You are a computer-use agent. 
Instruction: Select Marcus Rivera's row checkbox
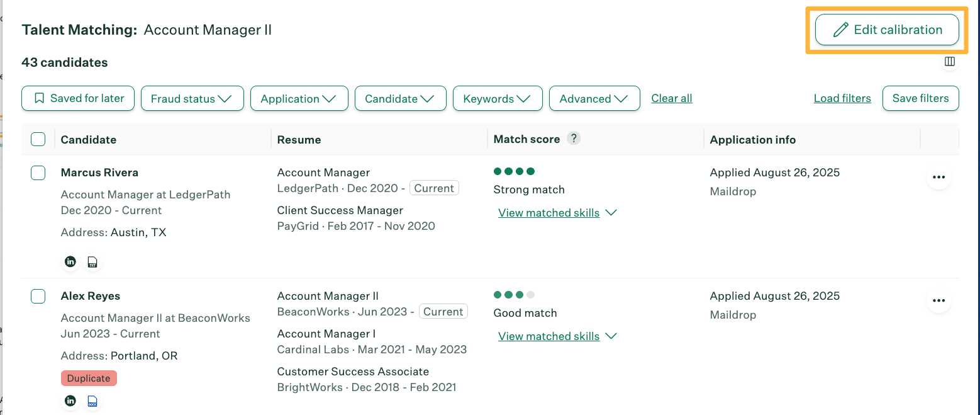pos(38,173)
